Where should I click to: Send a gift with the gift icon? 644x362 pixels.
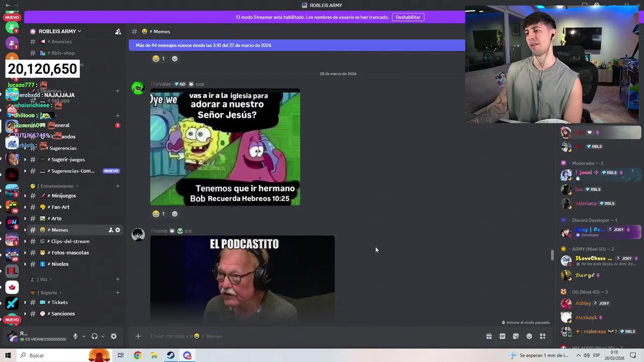(x=489, y=336)
